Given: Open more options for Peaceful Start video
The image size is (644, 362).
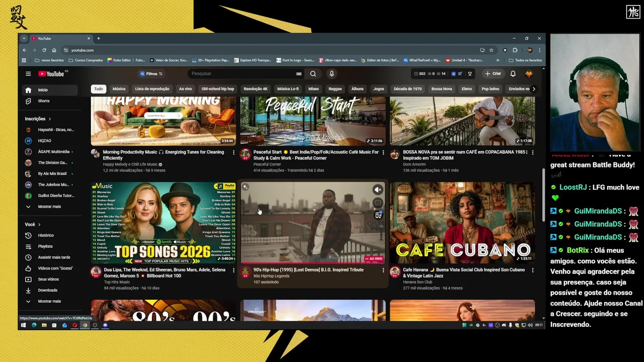Looking at the screenshot, I should pos(383,152).
